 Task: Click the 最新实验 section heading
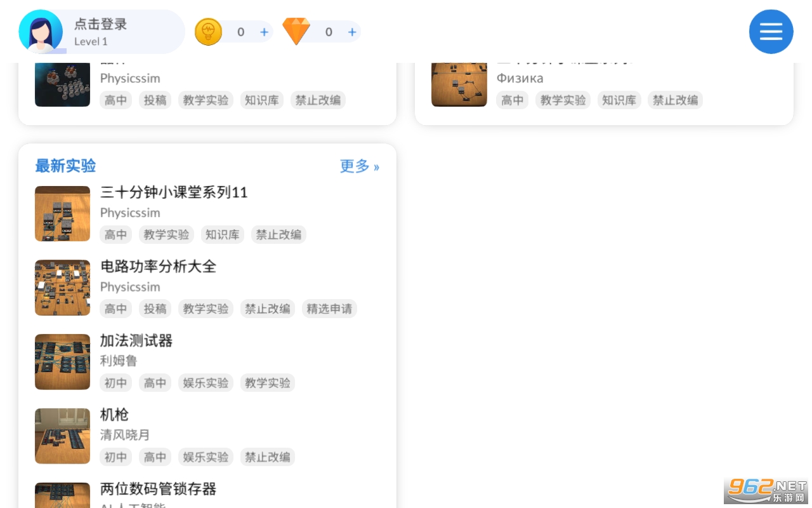(65, 166)
